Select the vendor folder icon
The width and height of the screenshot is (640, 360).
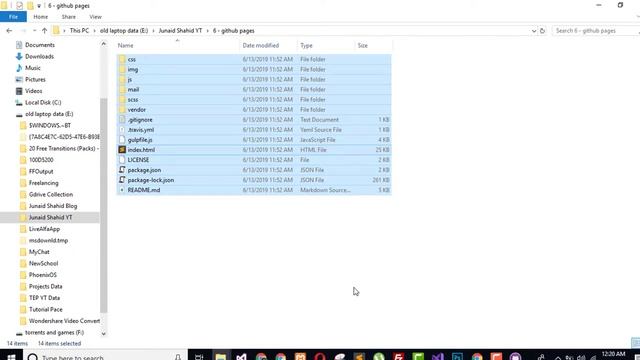click(122, 109)
